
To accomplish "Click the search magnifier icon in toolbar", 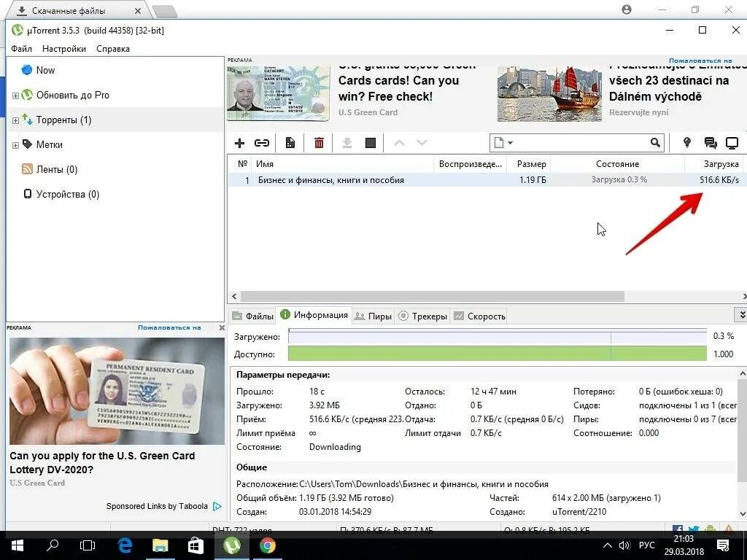I will click(x=656, y=142).
